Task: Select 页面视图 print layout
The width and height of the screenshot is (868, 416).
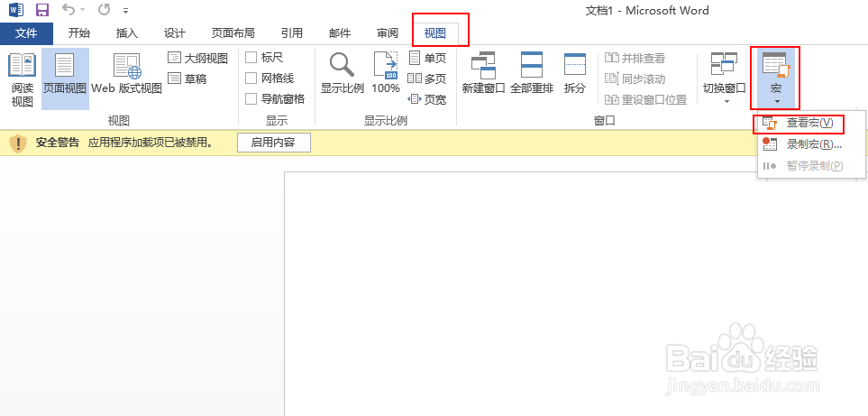Action: point(65,79)
